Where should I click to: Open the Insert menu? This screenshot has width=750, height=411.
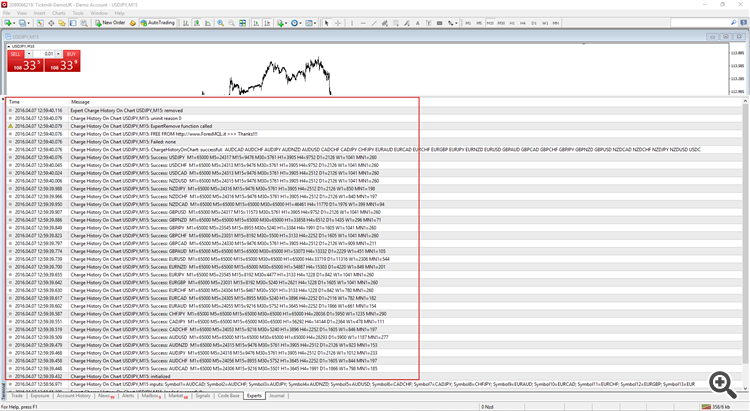[40, 13]
